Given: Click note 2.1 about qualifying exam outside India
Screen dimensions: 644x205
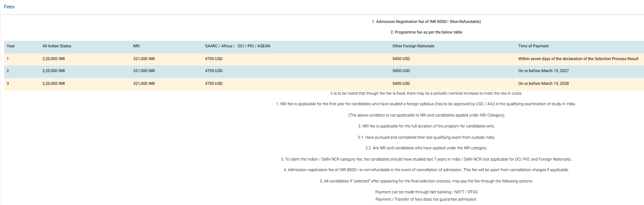Looking at the screenshot, I should [x=426, y=137].
